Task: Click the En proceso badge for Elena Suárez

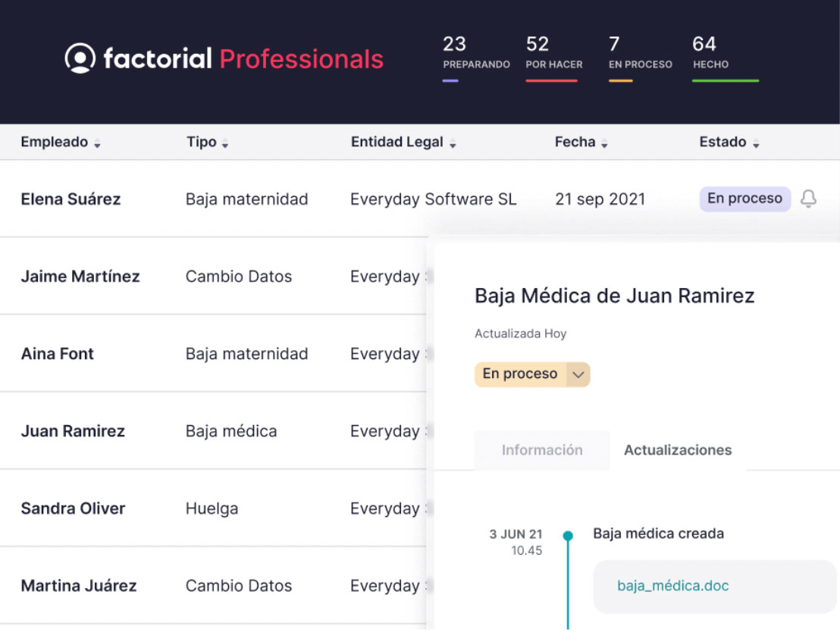Action: point(744,199)
